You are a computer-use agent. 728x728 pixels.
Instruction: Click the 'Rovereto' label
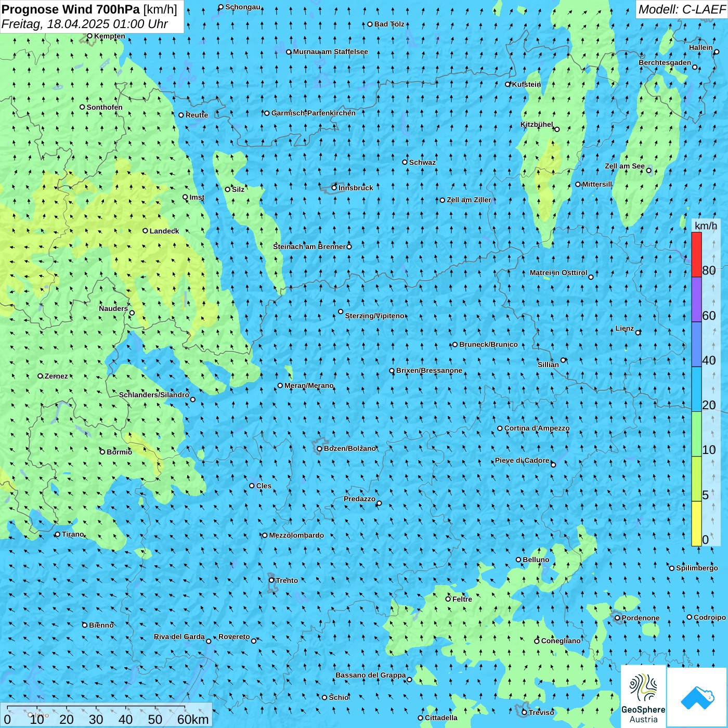click(x=234, y=636)
